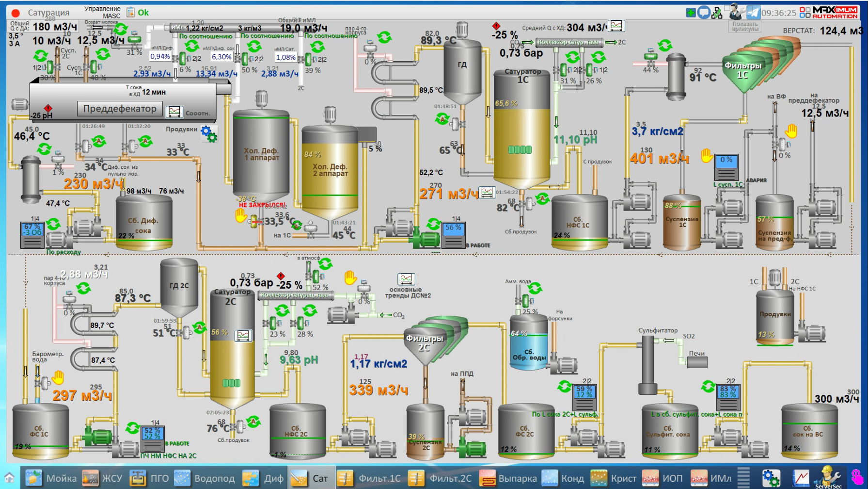The height and width of the screenshot is (489, 868).
Task: Open trend chart icon beside Преддефекатор
Action: [174, 112]
